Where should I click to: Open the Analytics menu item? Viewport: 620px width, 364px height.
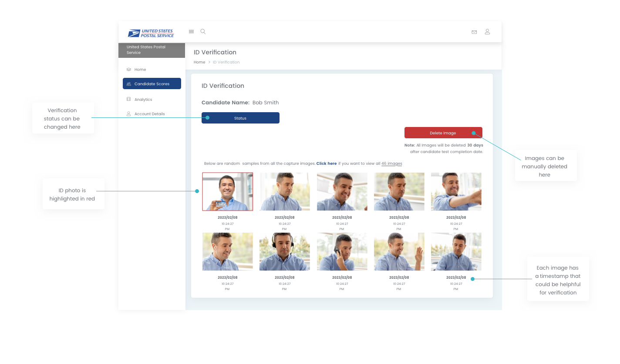pos(143,100)
